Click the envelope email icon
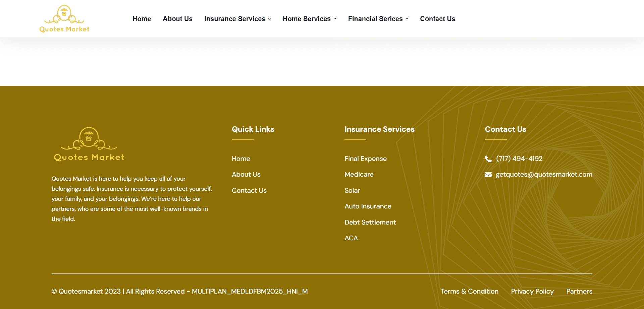Screen dimensions: 644x309 point(488,175)
